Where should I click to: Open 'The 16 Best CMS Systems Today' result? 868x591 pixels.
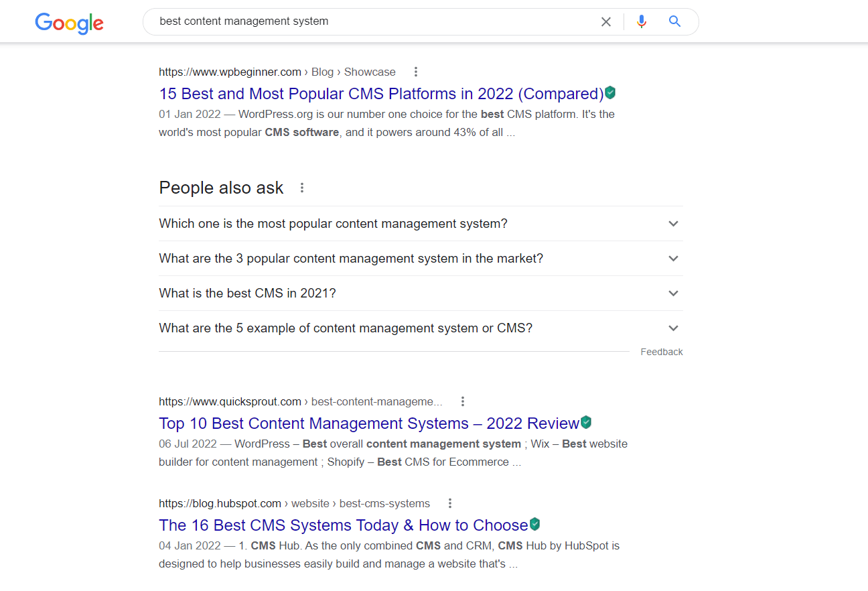coord(344,525)
